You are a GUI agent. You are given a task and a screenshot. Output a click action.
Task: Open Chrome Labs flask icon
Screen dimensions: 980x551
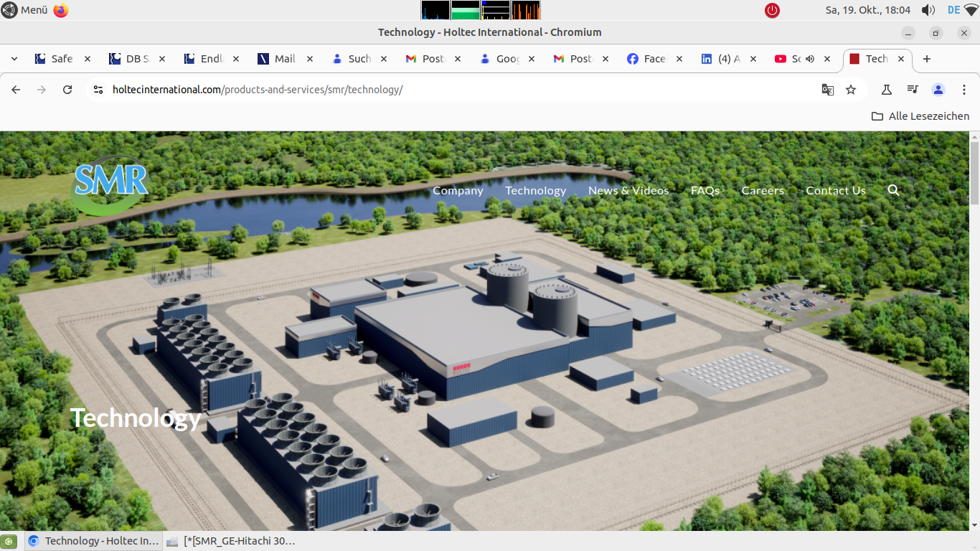[887, 90]
